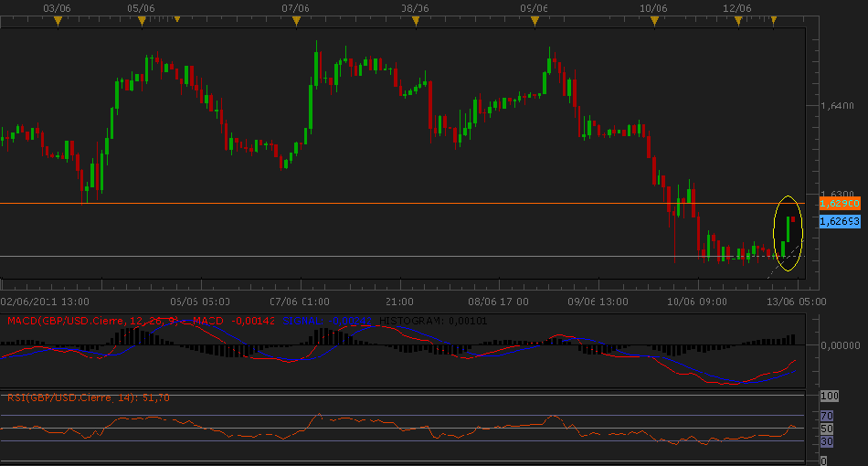Select the 12/06 date marker triangle

(x=738, y=19)
